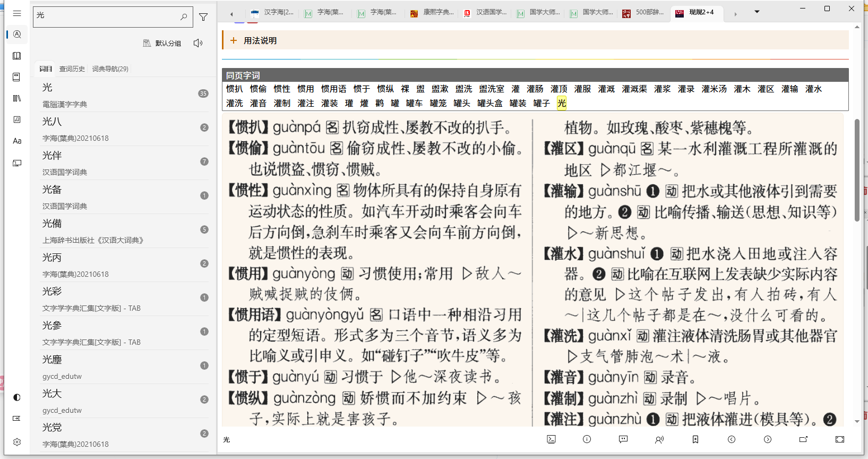The image size is (868, 459).
Task: Click the filter funnel icon beside search
Action: point(203,17)
